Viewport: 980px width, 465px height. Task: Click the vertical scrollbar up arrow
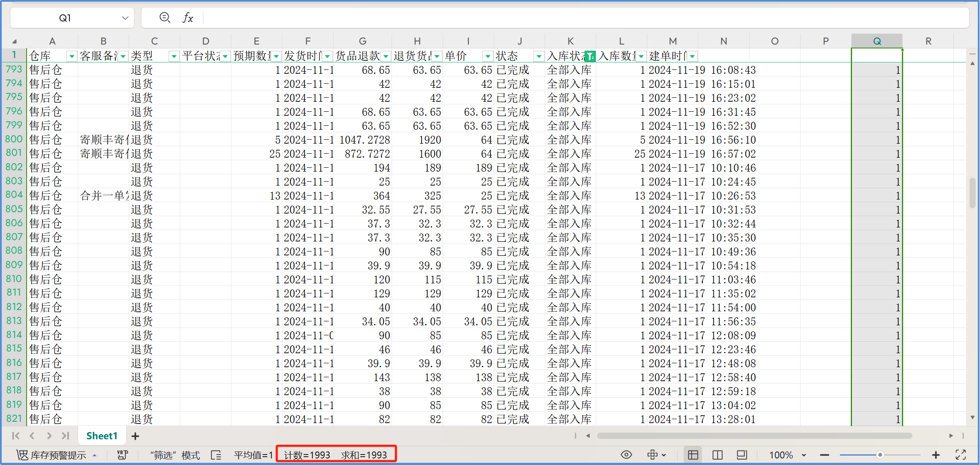973,64
